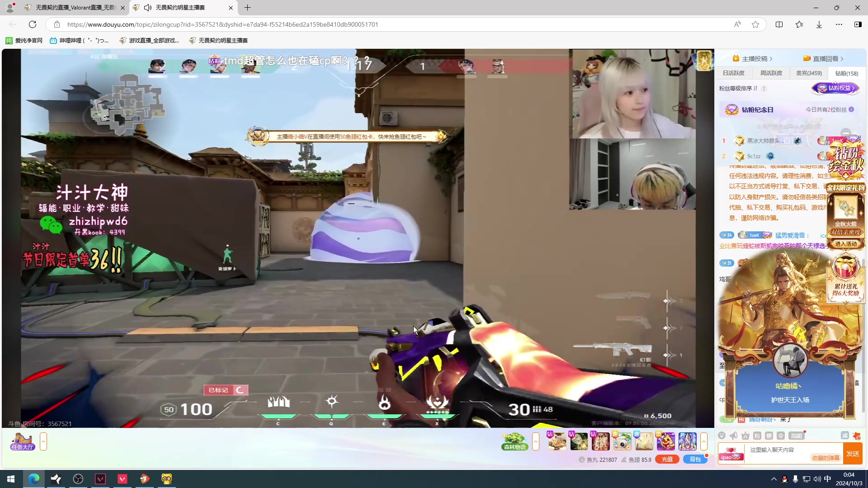This screenshot has width=868, height=488.
Task: Expand the gift list arrow near 充值
Action: pyautogui.click(x=704, y=441)
